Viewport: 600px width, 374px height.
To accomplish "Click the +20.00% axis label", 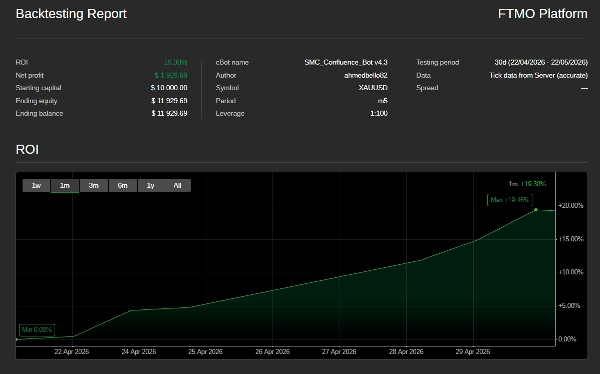I will (571, 206).
